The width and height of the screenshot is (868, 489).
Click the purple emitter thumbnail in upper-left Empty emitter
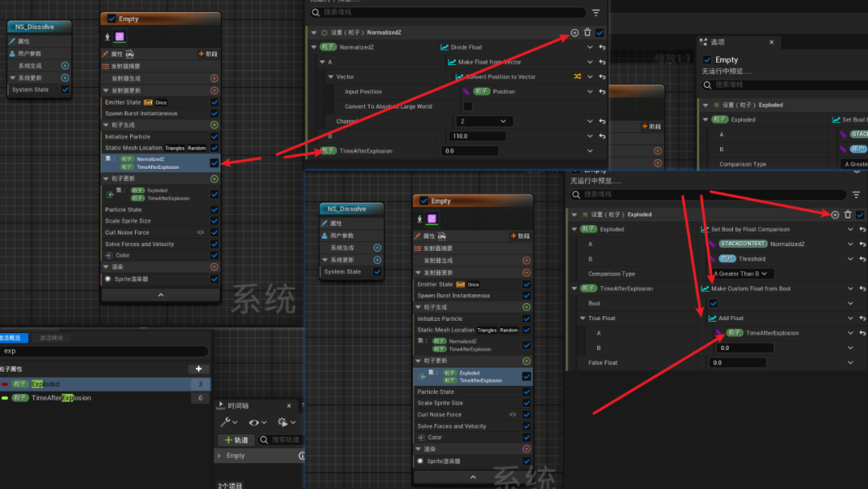click(120, 36)
